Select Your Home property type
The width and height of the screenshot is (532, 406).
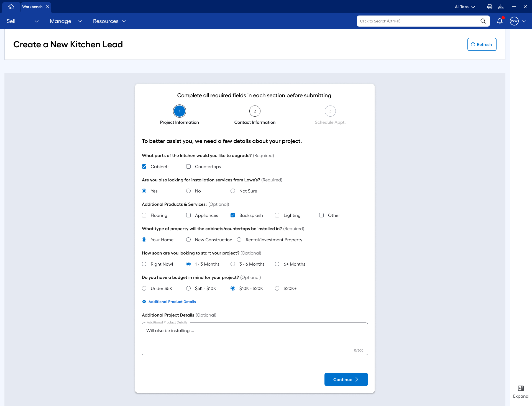(144, 240)
